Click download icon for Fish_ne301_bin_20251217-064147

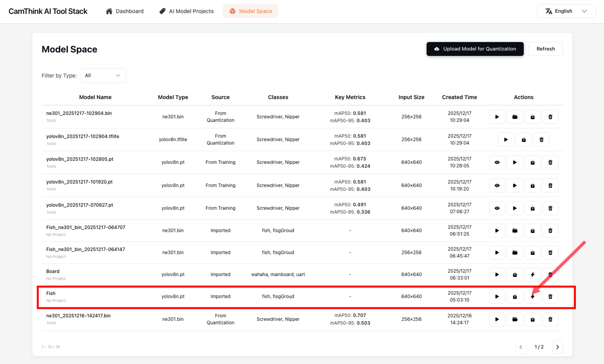pyautogui.click(x=532, y=253)
